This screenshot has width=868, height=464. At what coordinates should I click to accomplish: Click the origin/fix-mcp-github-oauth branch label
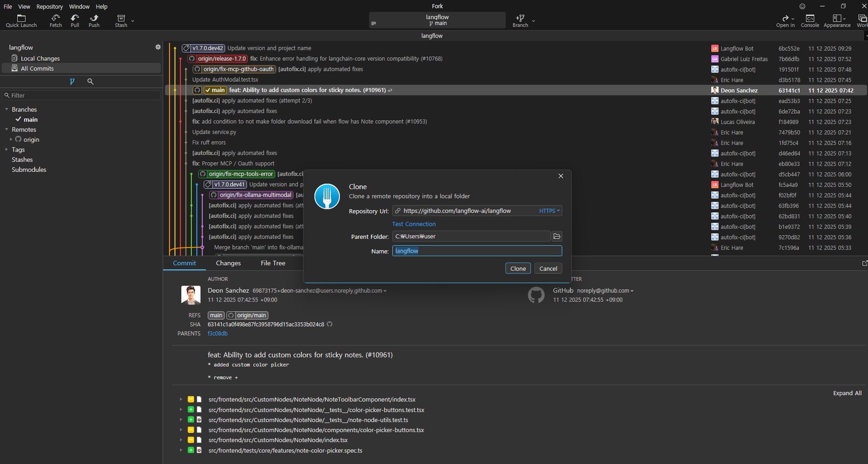(234, 69)
